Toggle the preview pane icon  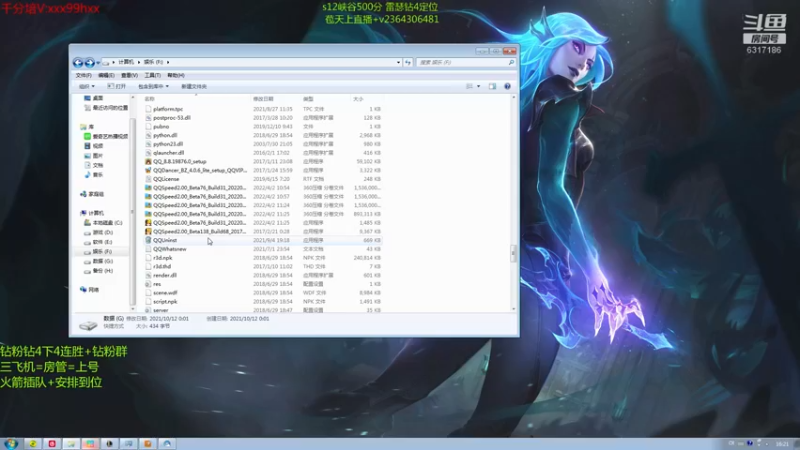pyautogui.click(x=492, y=87)
